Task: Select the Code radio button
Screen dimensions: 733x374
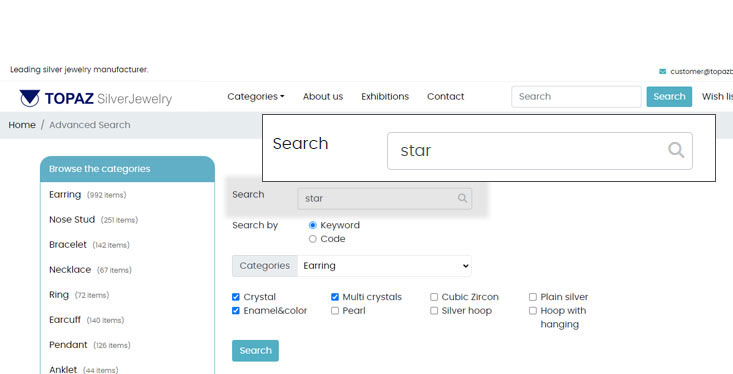Action: pos(313,239)
